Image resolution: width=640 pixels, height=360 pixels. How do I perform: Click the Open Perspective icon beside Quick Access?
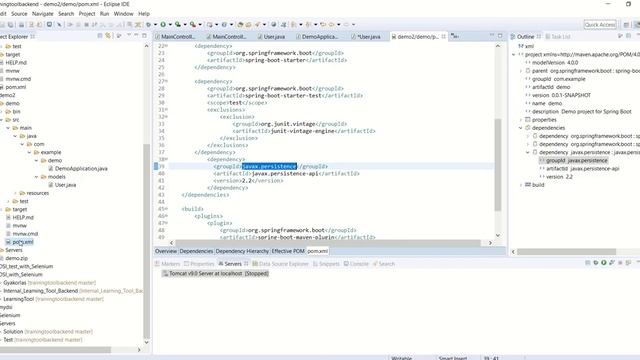(x=626, y=25)
